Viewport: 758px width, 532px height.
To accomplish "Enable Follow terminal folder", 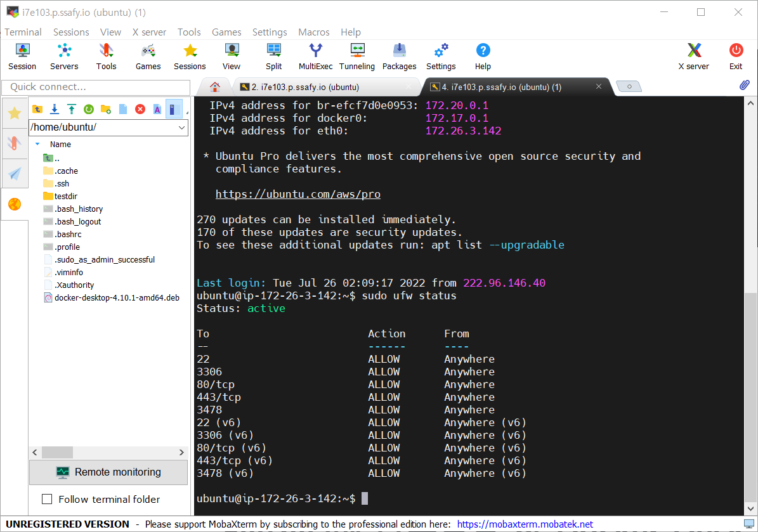I will [47, 499].
